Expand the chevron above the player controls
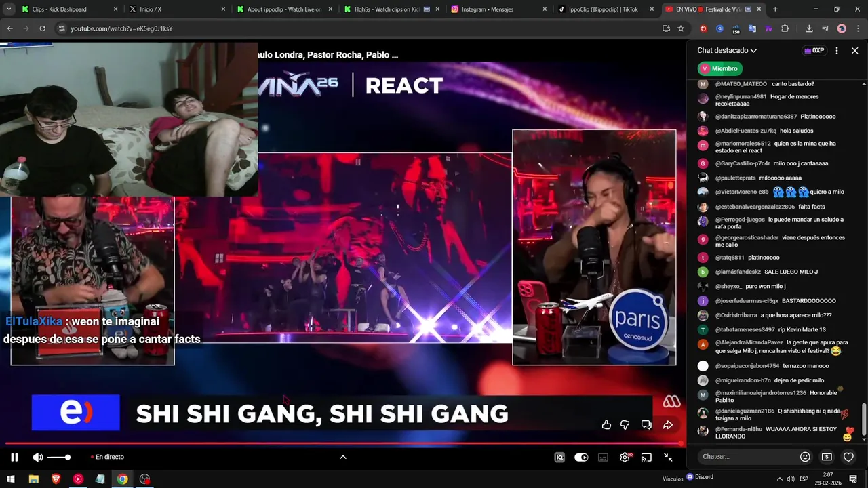 coord(343,457)
